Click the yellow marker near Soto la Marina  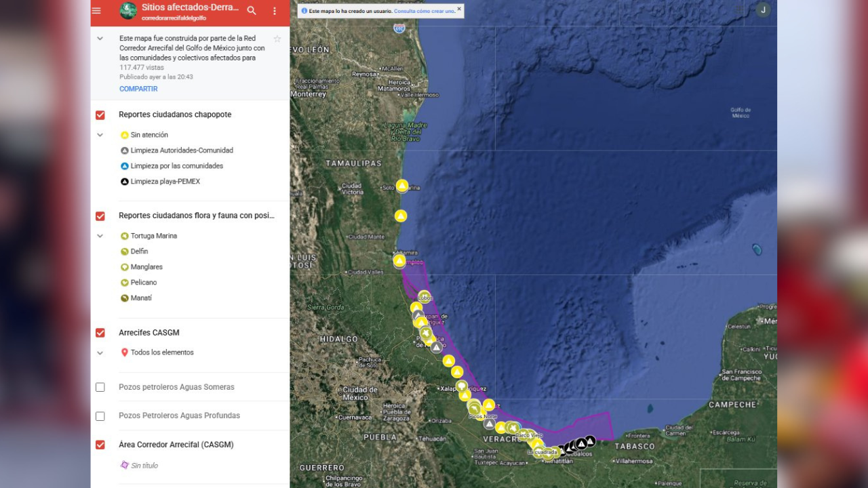(402, 185)
